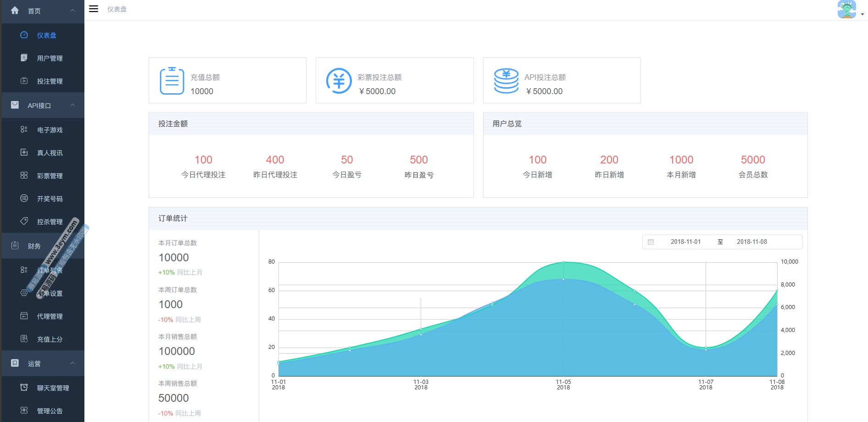Viewport: 868px width, 422px height.
Task: Click the API bet coin stack icon
Action: pos(506,81)
